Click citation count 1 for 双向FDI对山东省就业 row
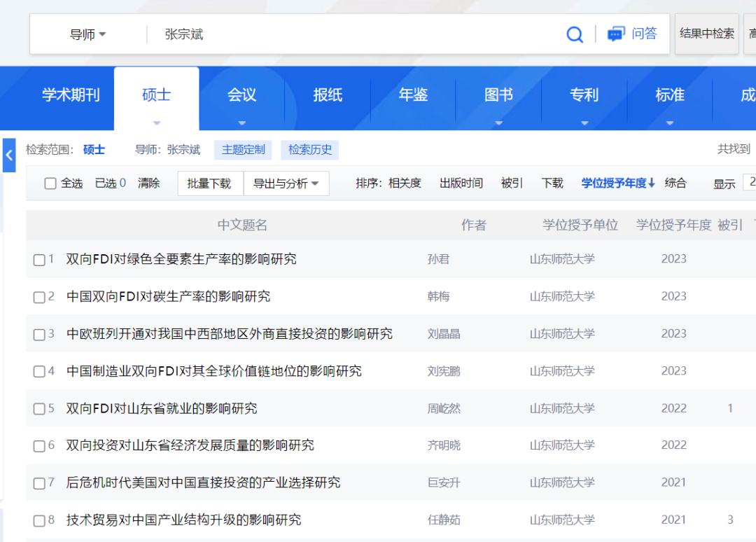 click(x=730, y=408)
